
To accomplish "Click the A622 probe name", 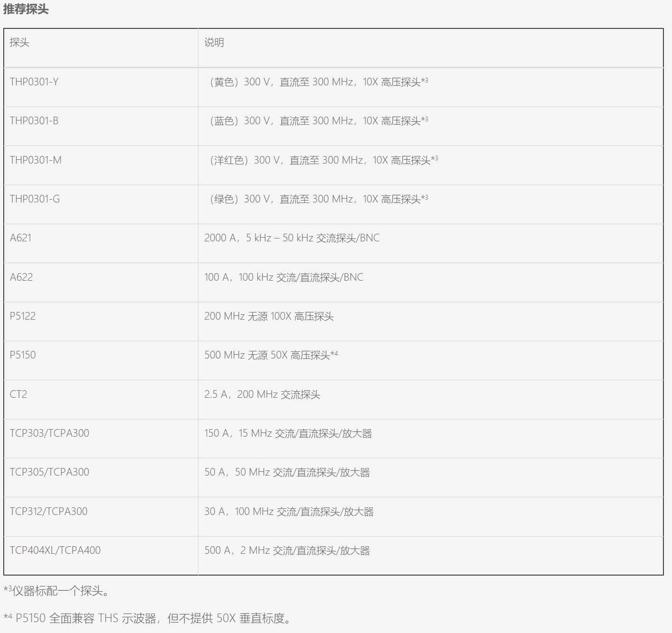I will tap(21, 277).
